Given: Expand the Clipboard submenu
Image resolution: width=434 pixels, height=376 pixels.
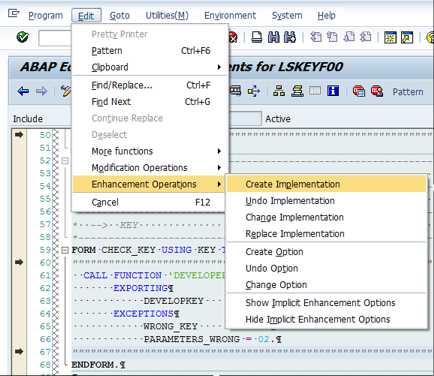Looking at the screenshot, I should pos(150,67).
